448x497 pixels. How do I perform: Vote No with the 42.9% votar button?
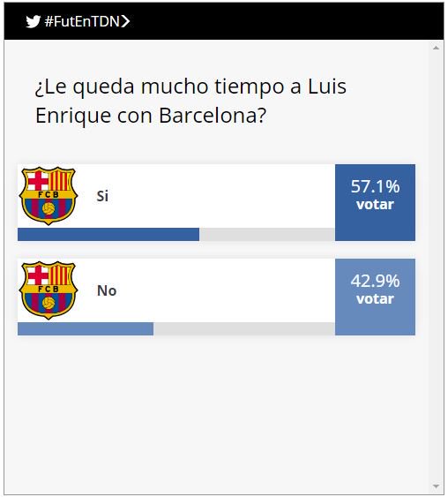375,297
